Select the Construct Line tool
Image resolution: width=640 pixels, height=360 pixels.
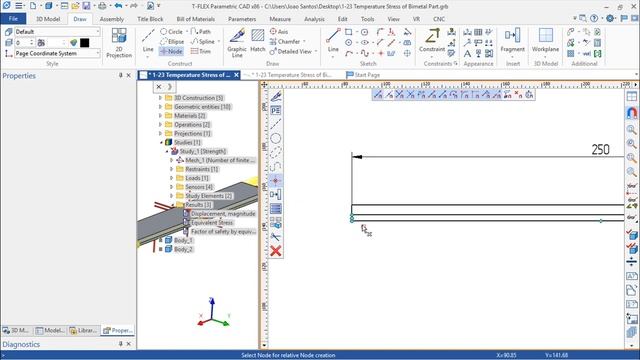[148, 41]
